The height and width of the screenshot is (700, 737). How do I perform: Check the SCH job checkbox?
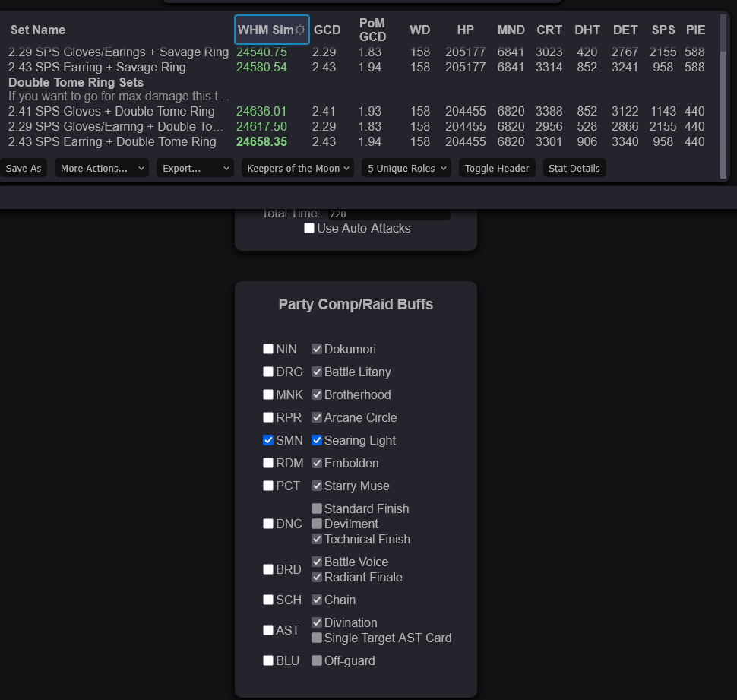[x=268, y=600]
